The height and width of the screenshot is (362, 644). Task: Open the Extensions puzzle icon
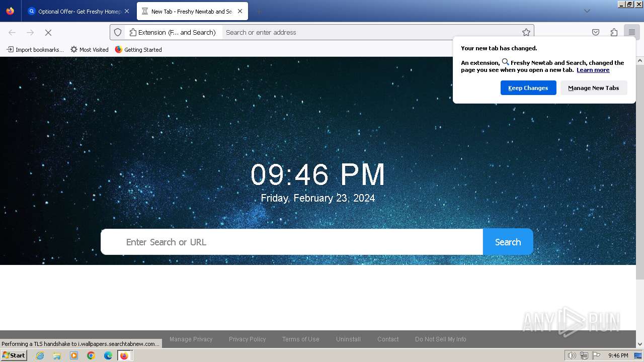coord(614,32)
